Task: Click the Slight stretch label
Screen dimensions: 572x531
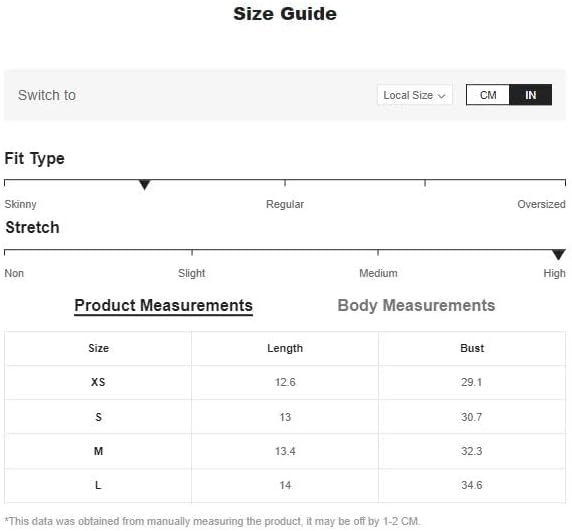Action: click(x=192, y=273)
